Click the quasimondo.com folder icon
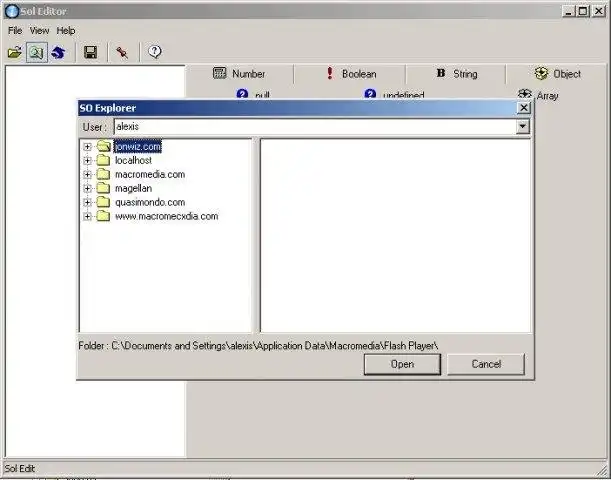This screenshot has height=480, width=611. pos(103,202)
